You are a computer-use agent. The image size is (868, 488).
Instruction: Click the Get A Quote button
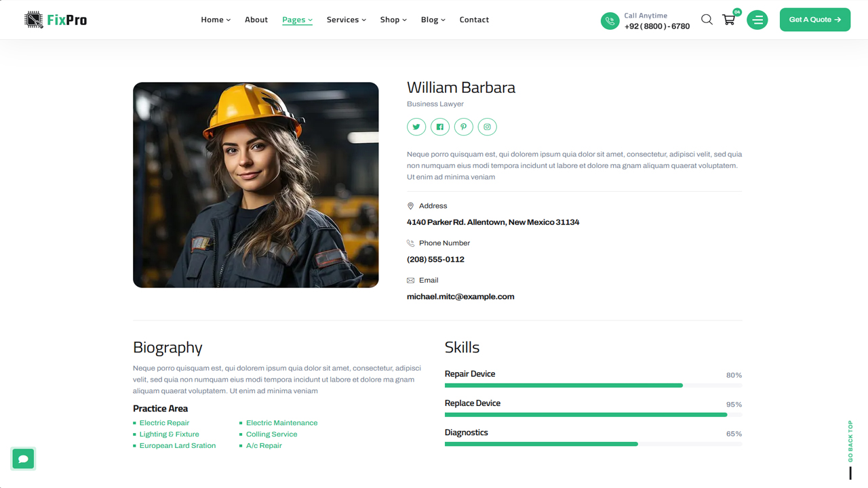coord(815,20)
